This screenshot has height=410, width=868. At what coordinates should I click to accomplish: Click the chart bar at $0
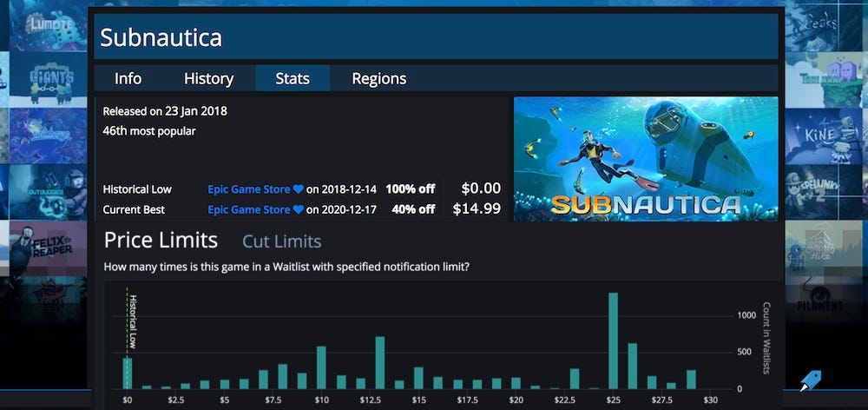[x=128, y=374]
